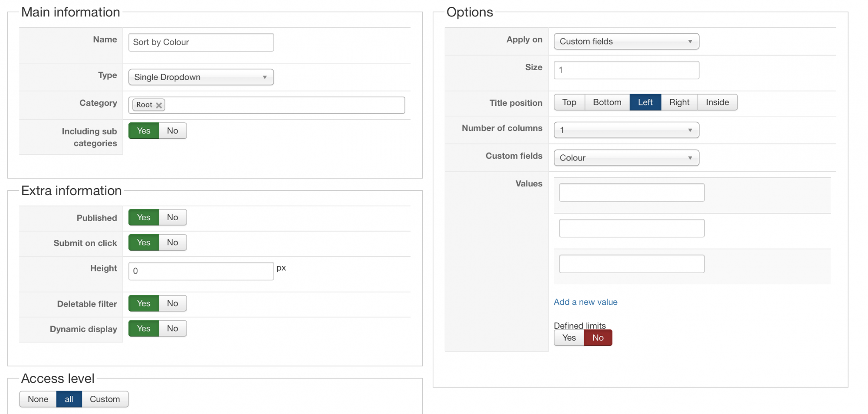Choose Bottom title position
The image size is (868, 414).
click(x=607, y=102)
